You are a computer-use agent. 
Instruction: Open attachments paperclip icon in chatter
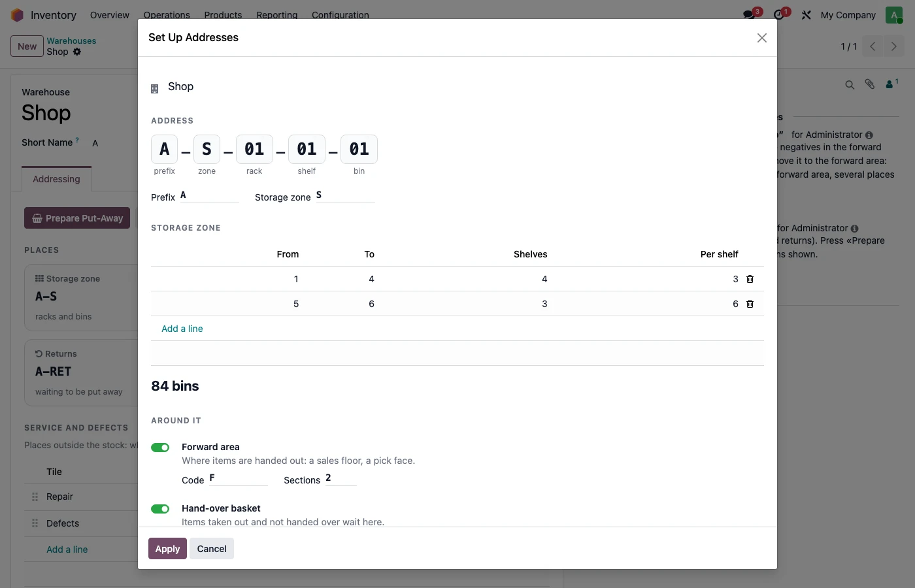(x=870, y=84)
